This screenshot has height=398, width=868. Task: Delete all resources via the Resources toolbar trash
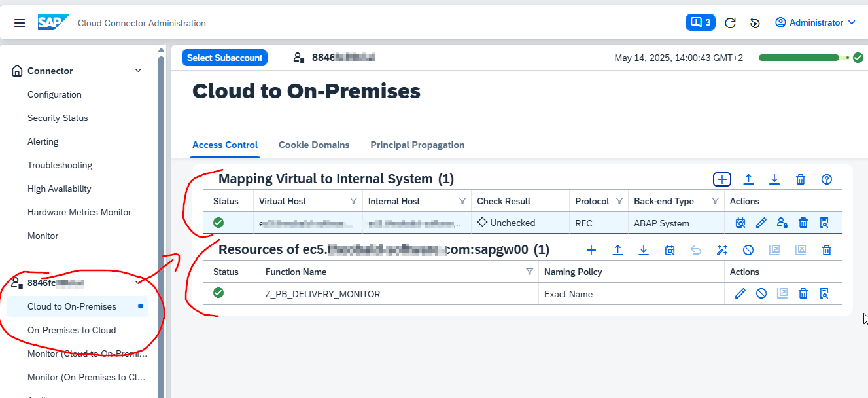coord(827,250)
